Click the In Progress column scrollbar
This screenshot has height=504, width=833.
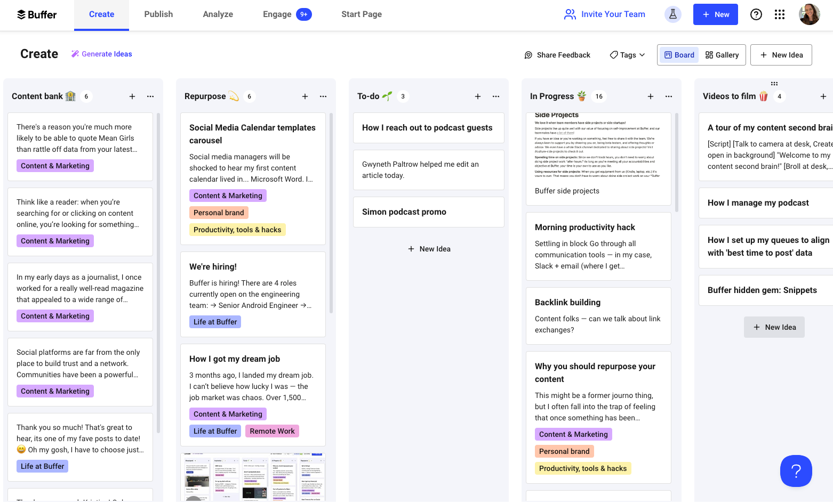tap(677, 162)
